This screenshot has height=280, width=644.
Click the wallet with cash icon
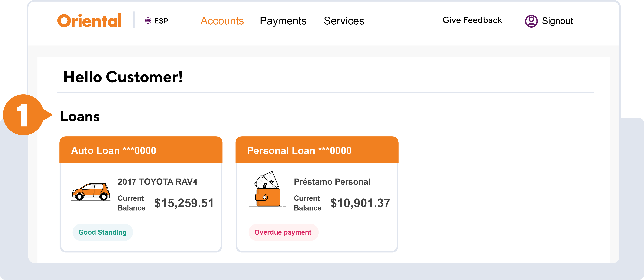pos(267,189)
